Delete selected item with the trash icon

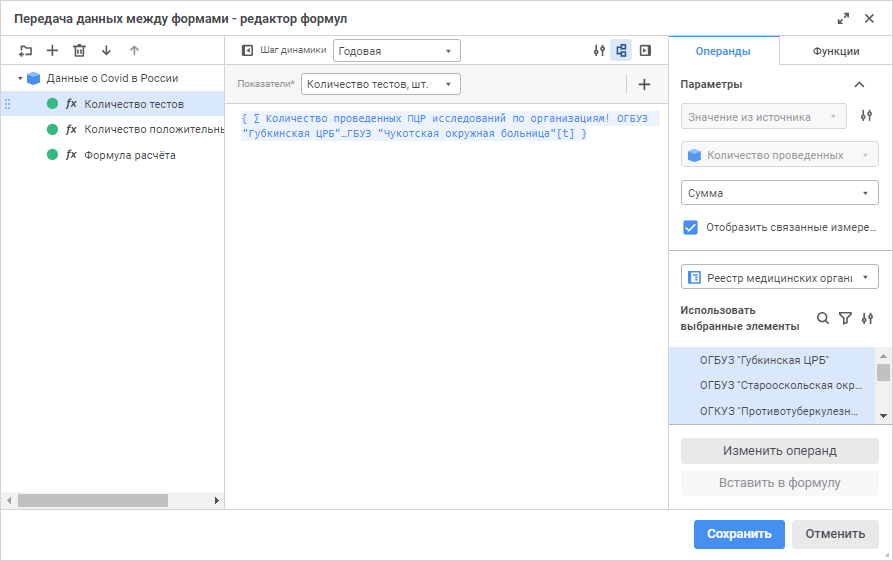(79, 50)
